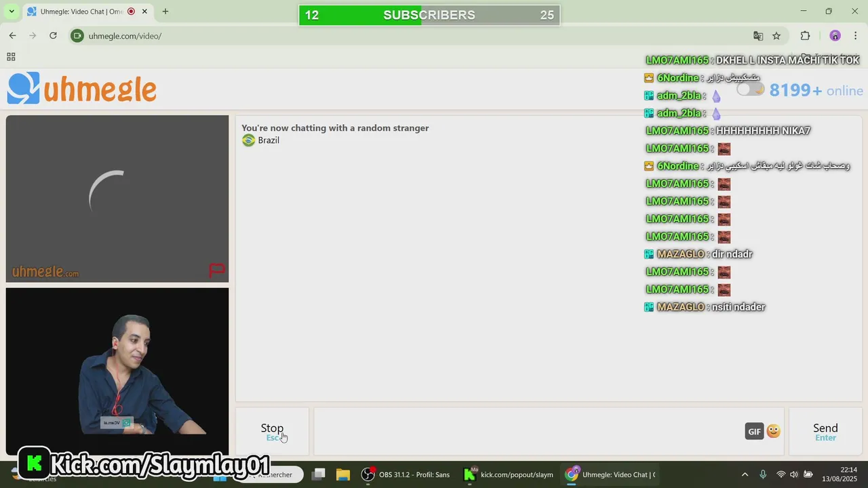Report the stranger with the red flag icon

217,271
